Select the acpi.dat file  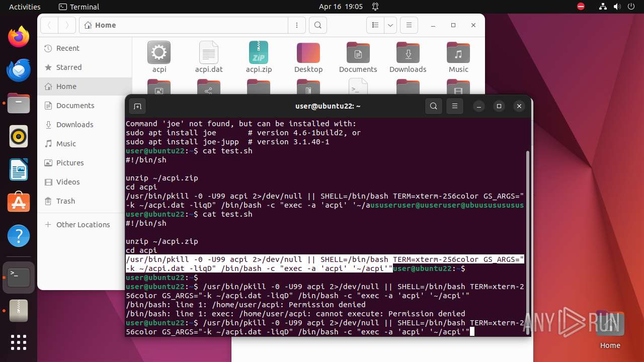coord(209,57)
